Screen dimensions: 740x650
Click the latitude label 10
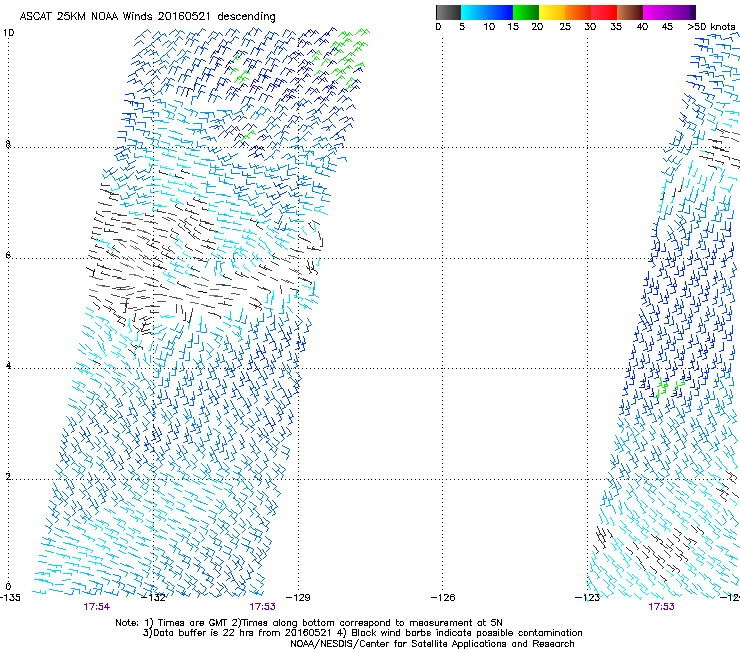8,33
